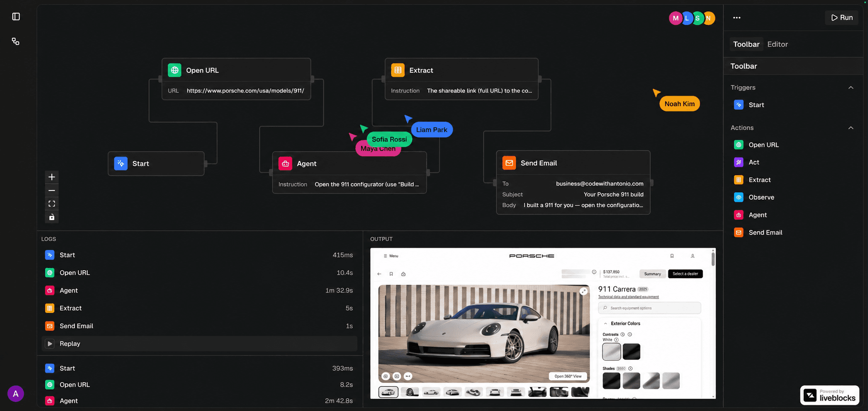Open the Powered by Liveblocks badge

[x=829, y=395]
